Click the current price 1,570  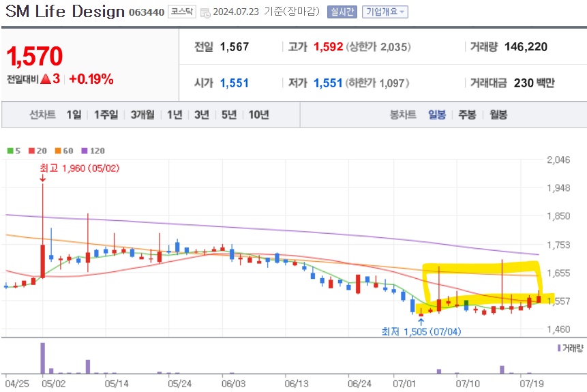point(35,56)
